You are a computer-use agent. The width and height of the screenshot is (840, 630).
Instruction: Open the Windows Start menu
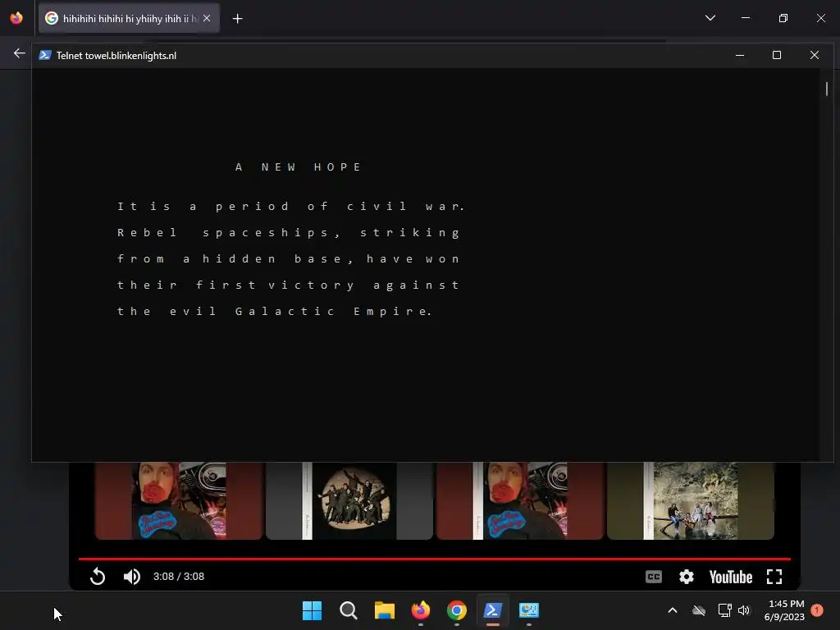[312, 610]
